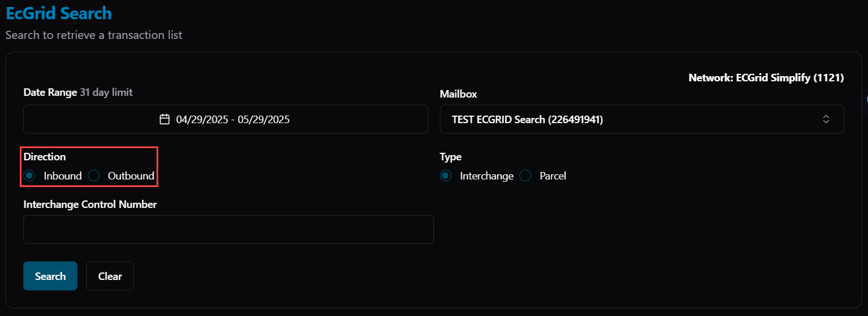868x316 pixels.
Task: Choose the Parcel type radio button
Action: [525, 175]
